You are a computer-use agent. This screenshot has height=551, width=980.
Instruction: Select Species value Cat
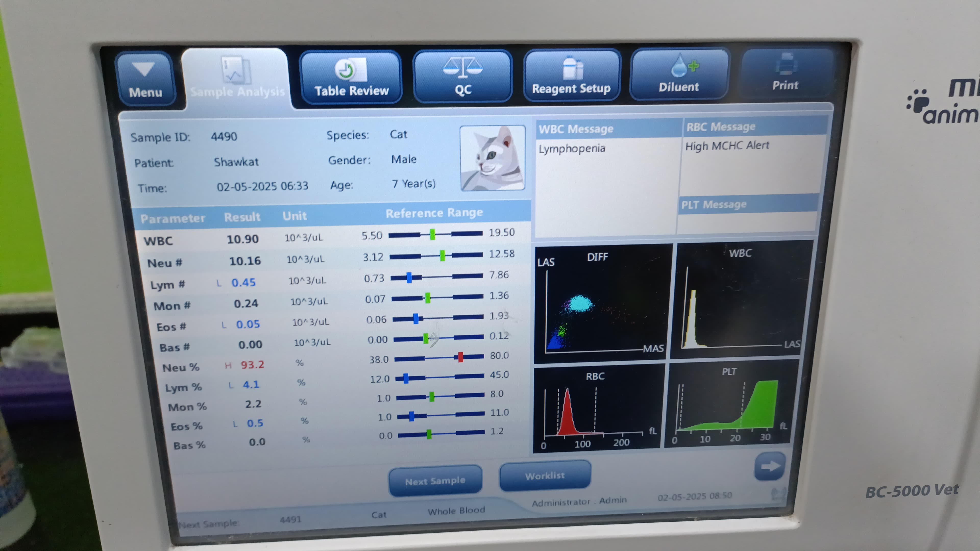tap(398, 134)
